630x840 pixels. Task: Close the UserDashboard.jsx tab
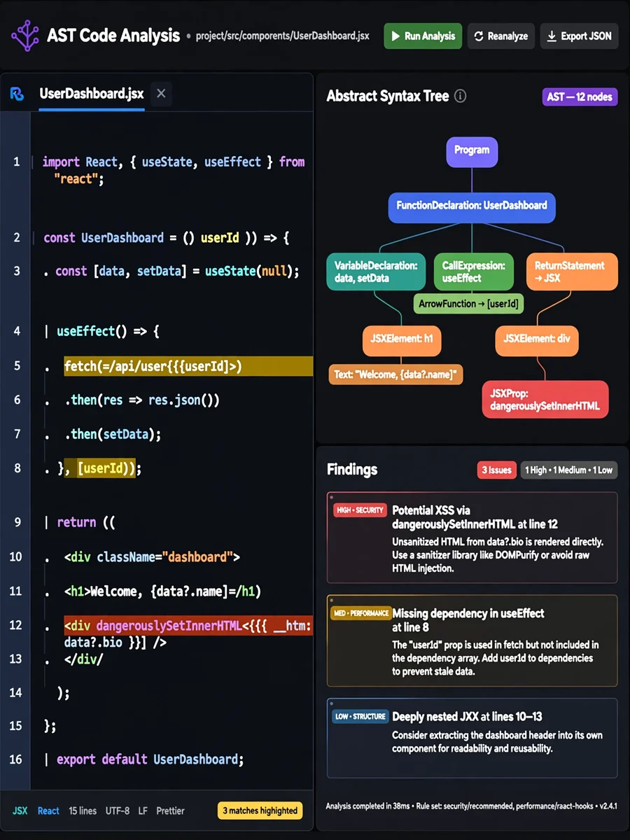161,93
